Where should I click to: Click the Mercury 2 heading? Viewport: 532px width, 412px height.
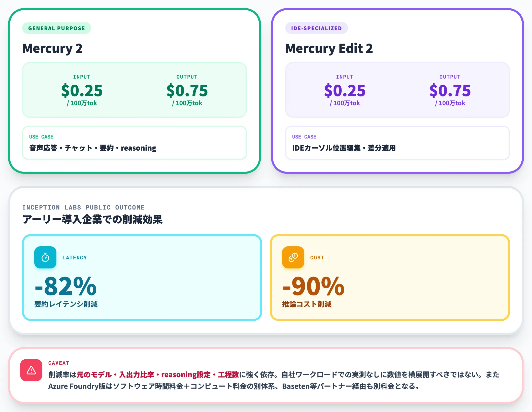[x=52, y=48]
